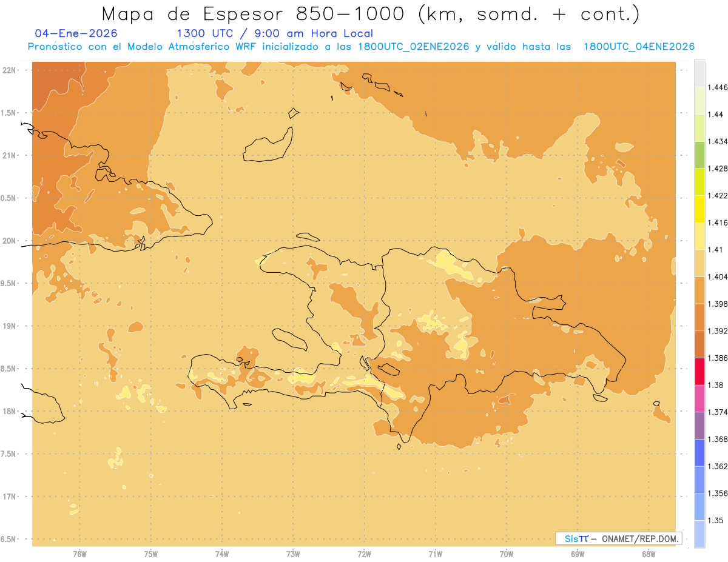Click the '71W' longitude axis label

point(435,555)
